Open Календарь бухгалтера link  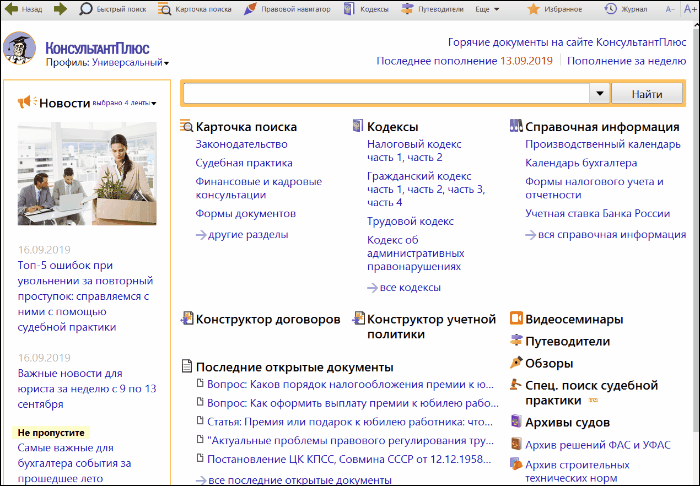click(581, 163)
